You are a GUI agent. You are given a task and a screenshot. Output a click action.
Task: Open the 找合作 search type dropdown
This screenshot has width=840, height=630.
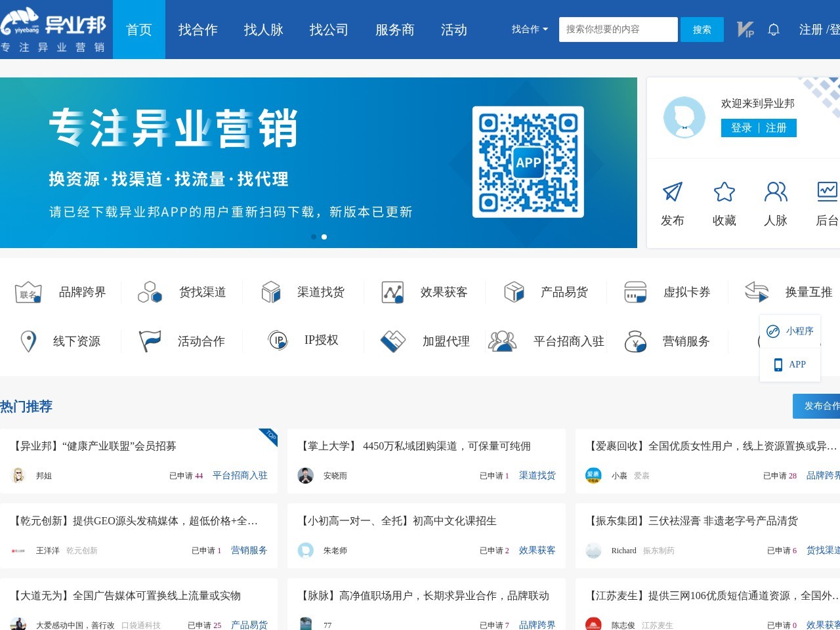click(530, 30)
